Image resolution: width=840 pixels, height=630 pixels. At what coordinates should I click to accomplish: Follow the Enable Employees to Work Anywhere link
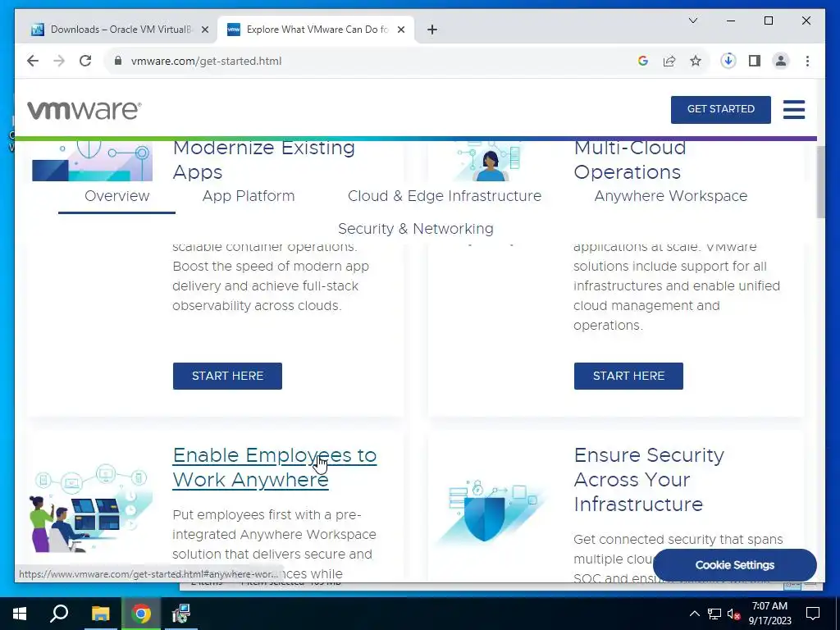coord(274,467)
